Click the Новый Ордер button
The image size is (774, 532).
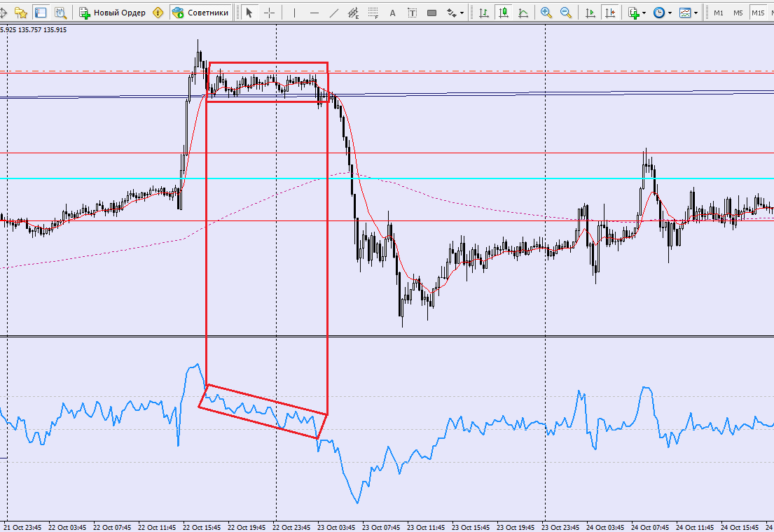coord(113,13)
